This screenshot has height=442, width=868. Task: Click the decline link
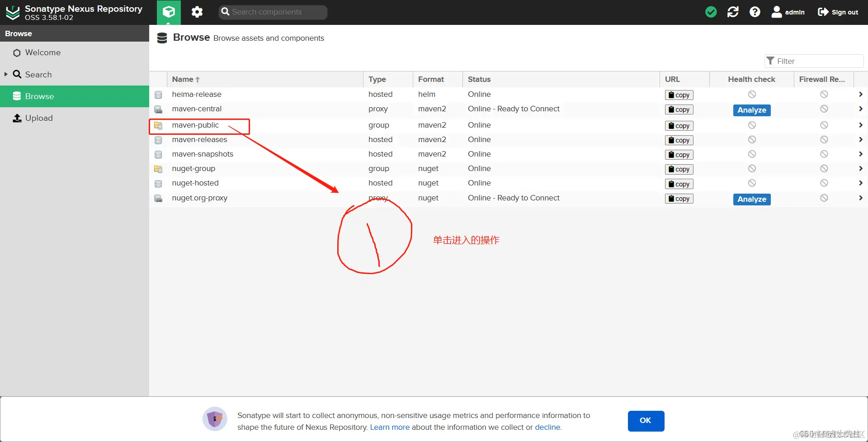point(547,427)
